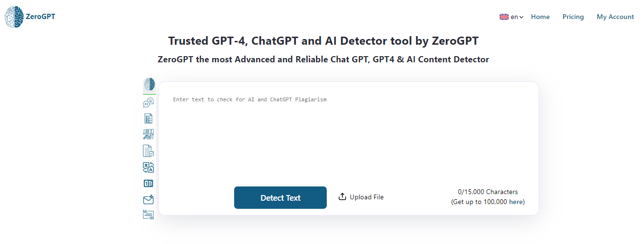The height and width of the screenshot is (244, 644).
Task: Open the paraphraser sidebar tool icon
Action: pos(149,135)
